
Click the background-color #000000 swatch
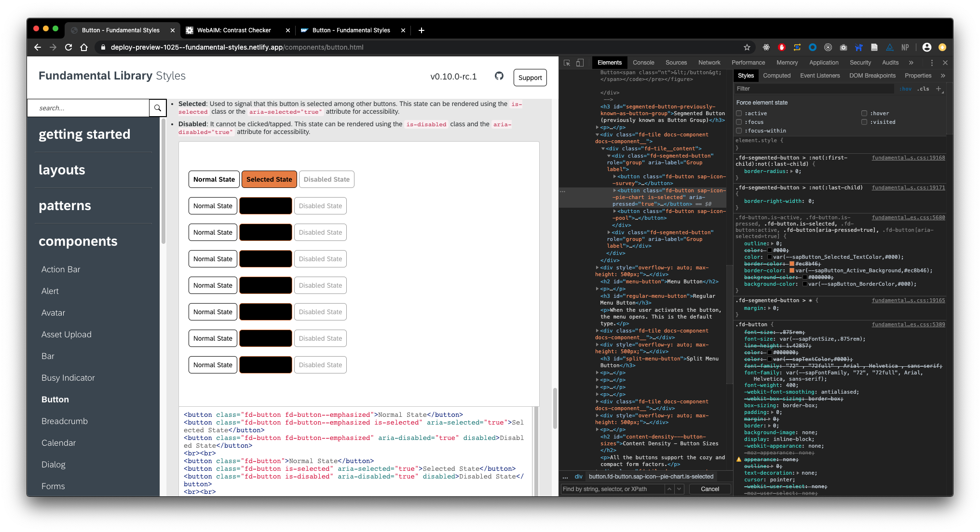tap(804, 278)
